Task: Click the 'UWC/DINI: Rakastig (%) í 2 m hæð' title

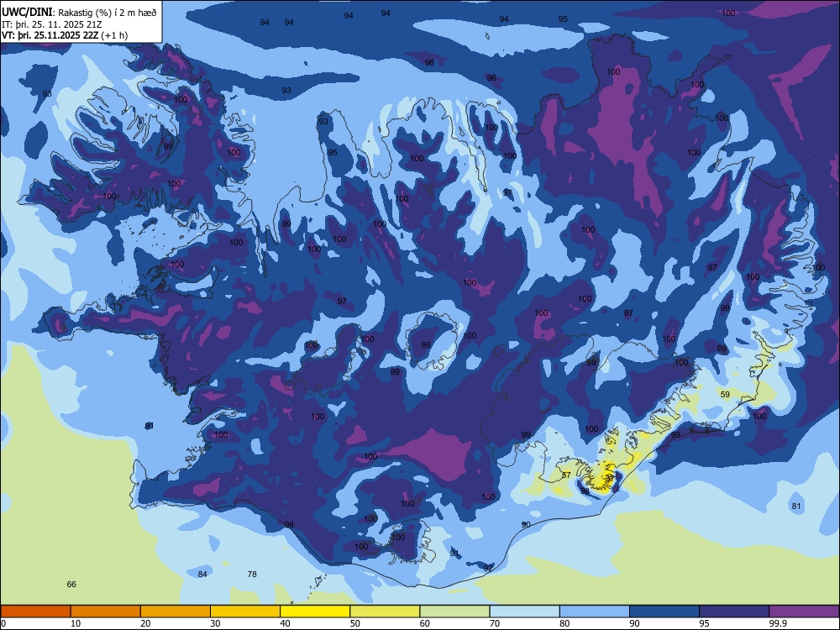Action: (x=79, y=13)
